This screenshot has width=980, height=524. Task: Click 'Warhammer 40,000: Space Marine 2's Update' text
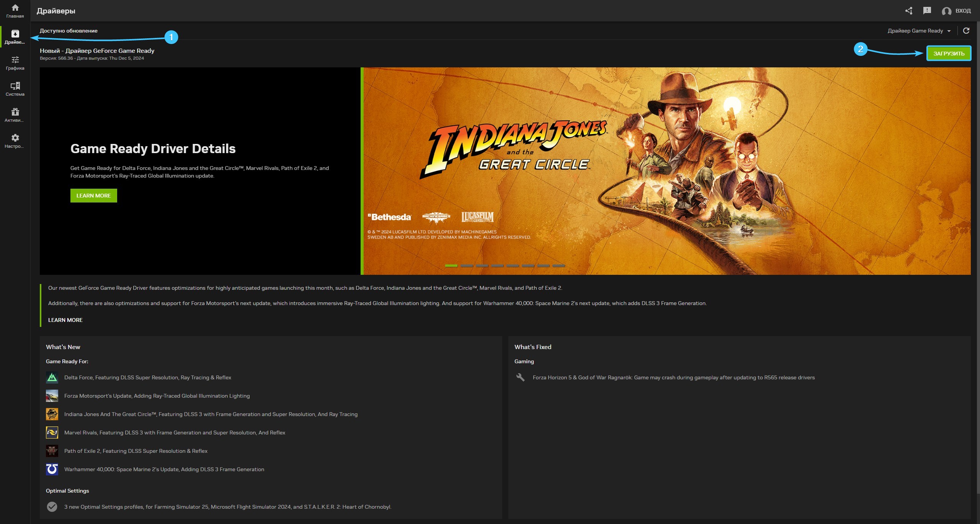click(x=164, y=469)
